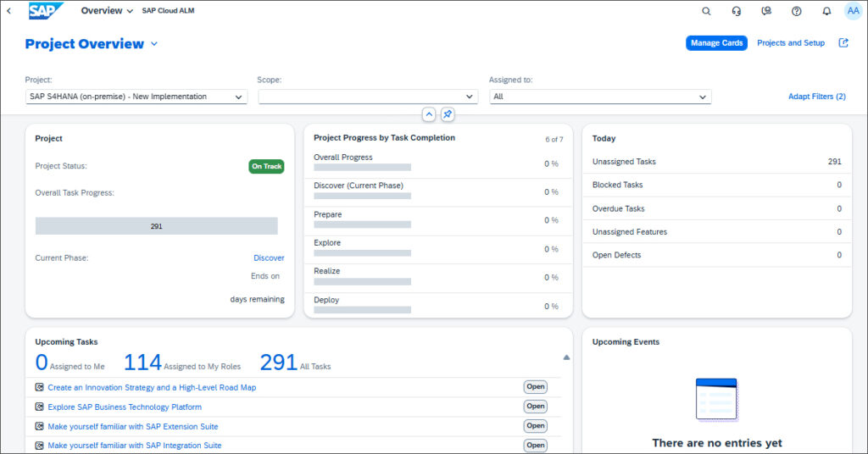
Task: Open Create an Innovation Strategy task link
Action: pos(152,388)
